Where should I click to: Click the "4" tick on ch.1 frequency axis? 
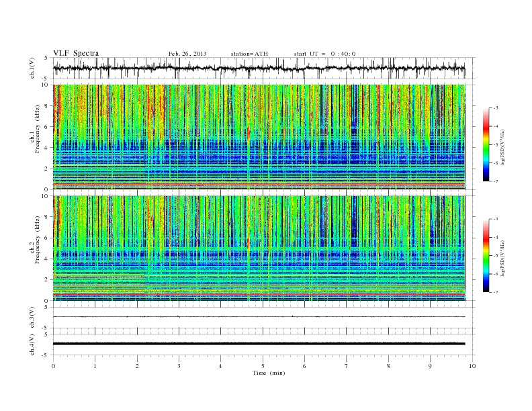pos(47,148)
